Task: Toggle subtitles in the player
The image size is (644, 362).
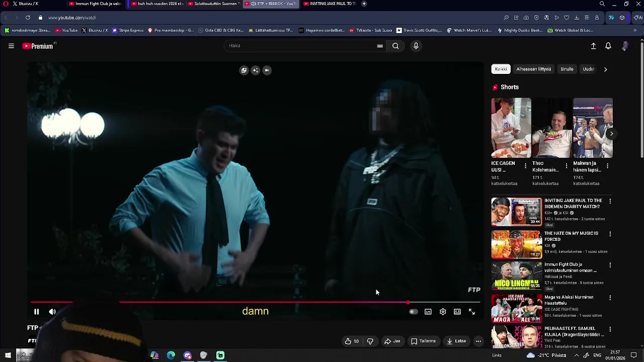Action: (428, 312)
